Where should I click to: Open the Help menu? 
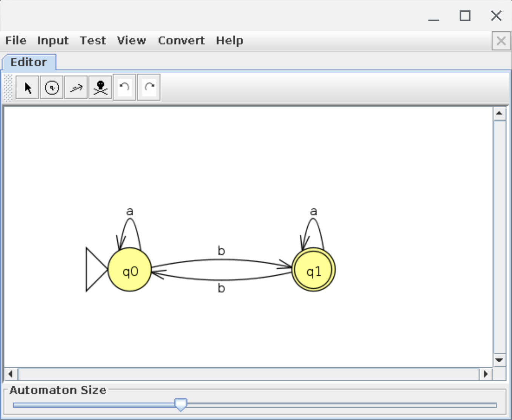coord(229,41)
